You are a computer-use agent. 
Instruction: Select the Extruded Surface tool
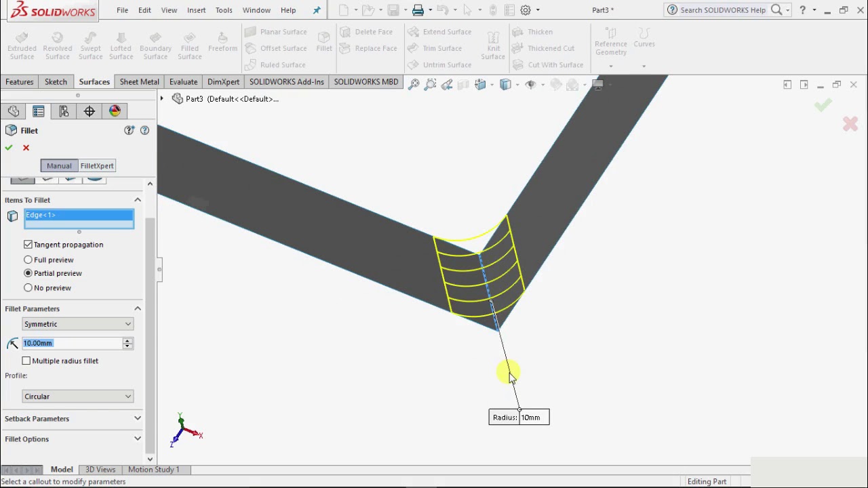(22, 45)
